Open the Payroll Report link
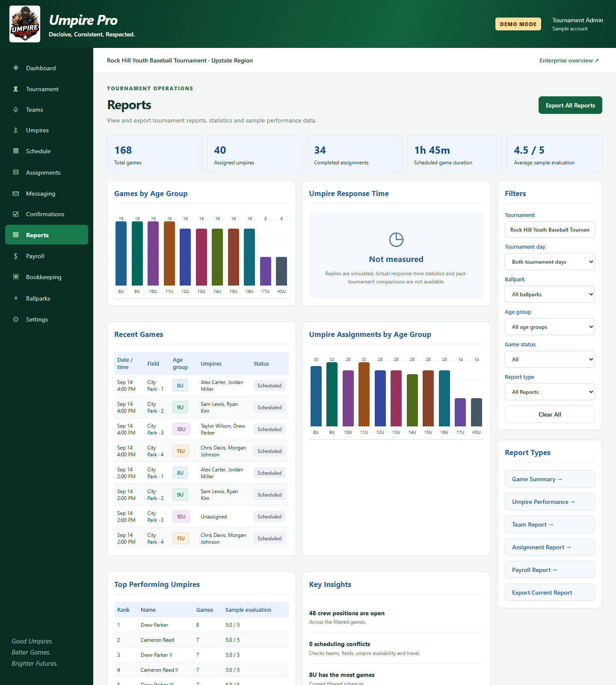Image resolution: width=616 pixels, height=685 pixels. 550,570
